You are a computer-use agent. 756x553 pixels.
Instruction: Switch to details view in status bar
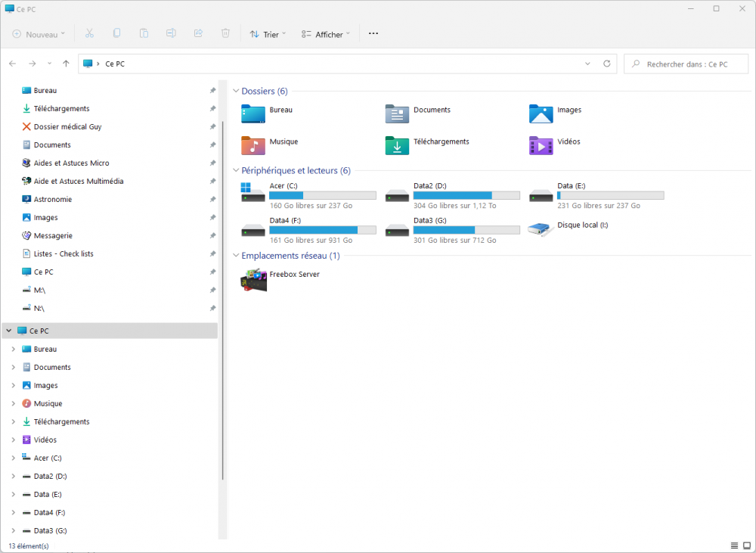[x=735, y=545]
